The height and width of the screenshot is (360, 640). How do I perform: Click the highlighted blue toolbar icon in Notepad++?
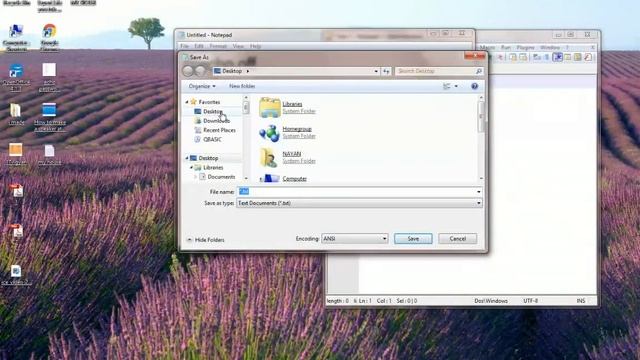(557, 57)
